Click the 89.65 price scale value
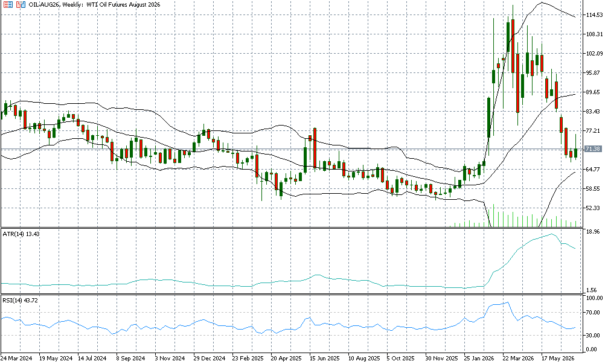The image size is (608, 364). (594, 92)
